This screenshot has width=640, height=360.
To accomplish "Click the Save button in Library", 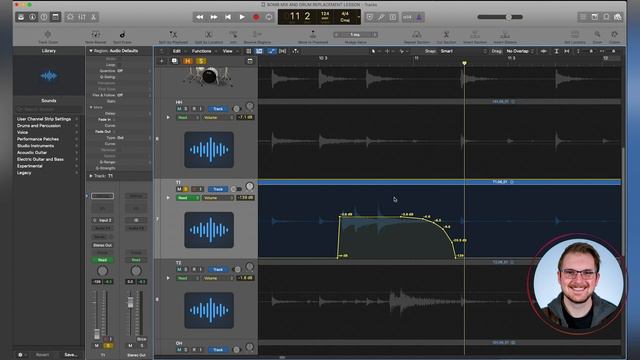I will coord(71,355).
